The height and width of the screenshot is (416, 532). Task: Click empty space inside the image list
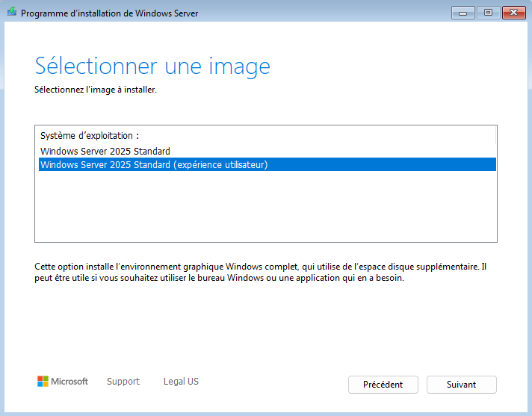coord(265,209)
